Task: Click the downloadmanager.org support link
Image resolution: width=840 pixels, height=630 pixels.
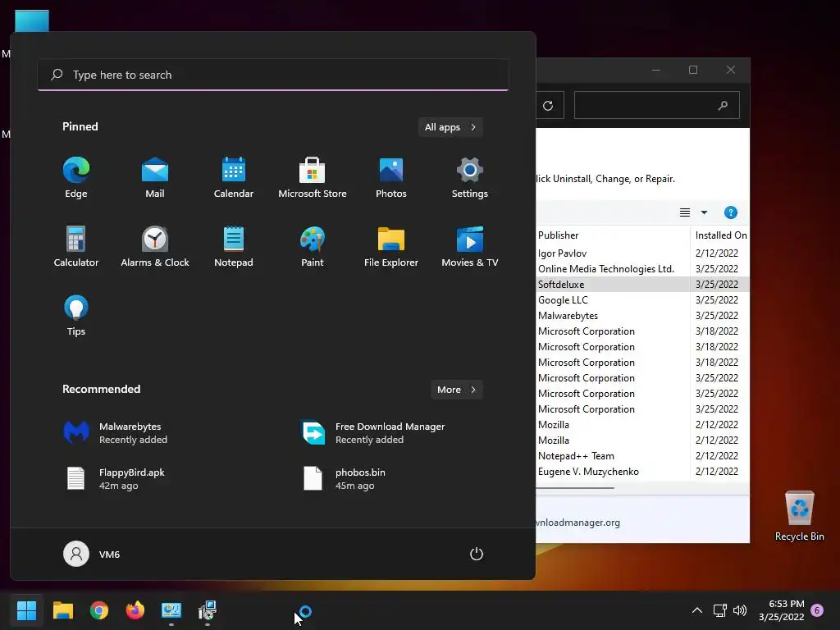Action: pyautogui.click(x=578, y=523)
